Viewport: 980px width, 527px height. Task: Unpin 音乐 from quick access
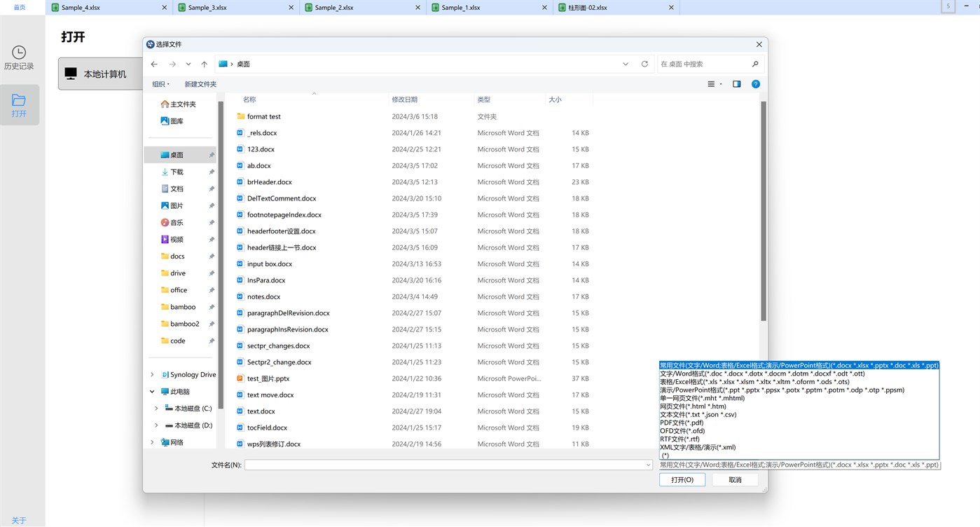(212, 222)
